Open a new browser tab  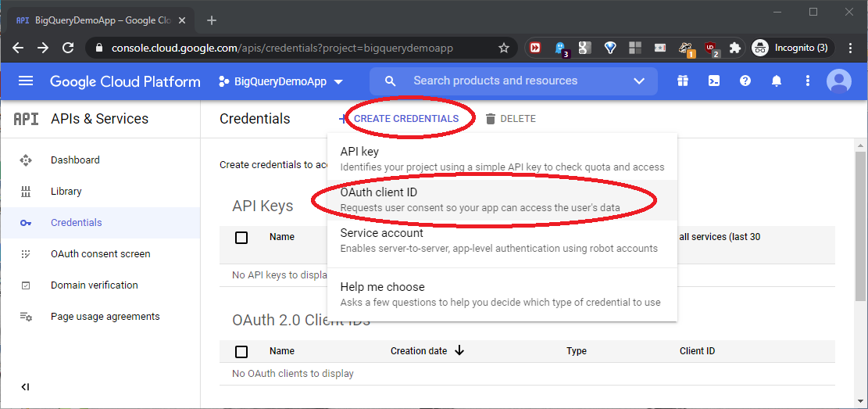tap(212, 20)
